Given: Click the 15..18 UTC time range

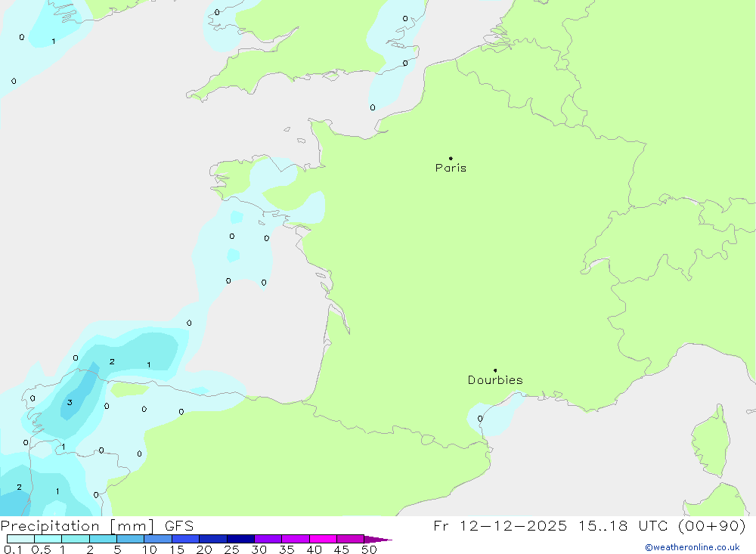Looking at the screenshot, I should coord(624,525).
